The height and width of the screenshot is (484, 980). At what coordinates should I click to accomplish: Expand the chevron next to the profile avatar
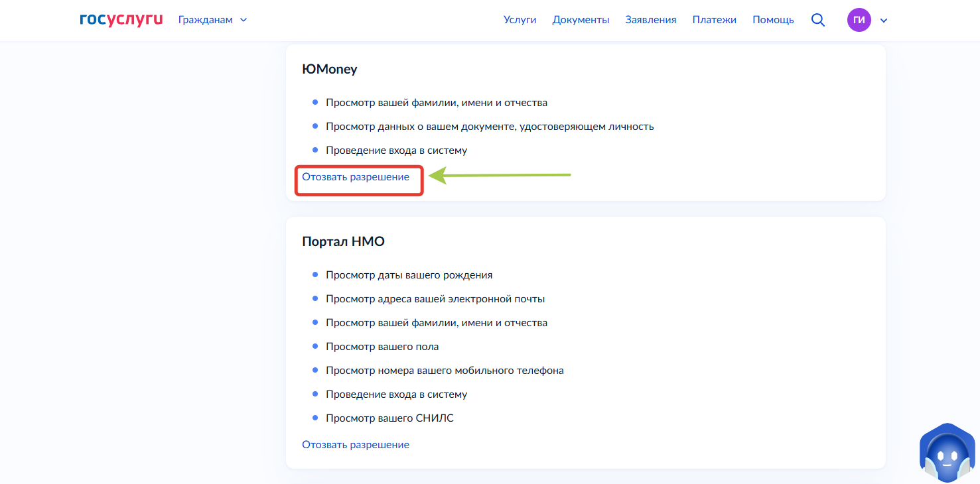pyautogui.click(x=884, y=21)
